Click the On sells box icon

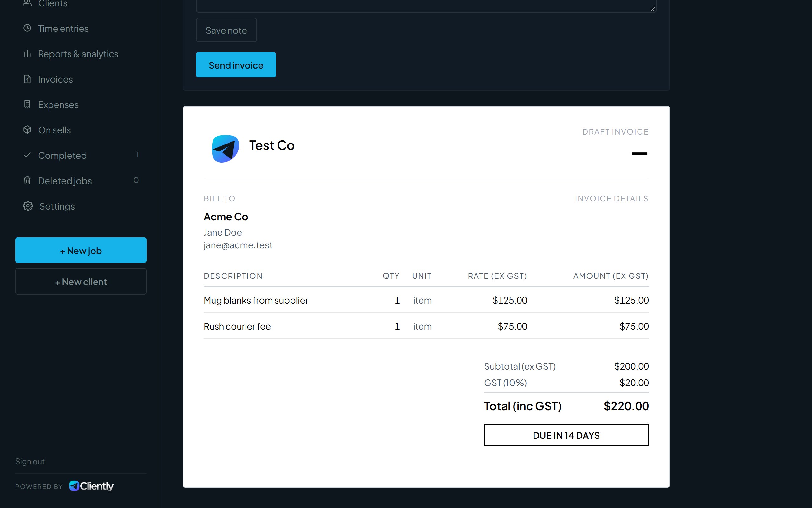[x=27, y=130]
